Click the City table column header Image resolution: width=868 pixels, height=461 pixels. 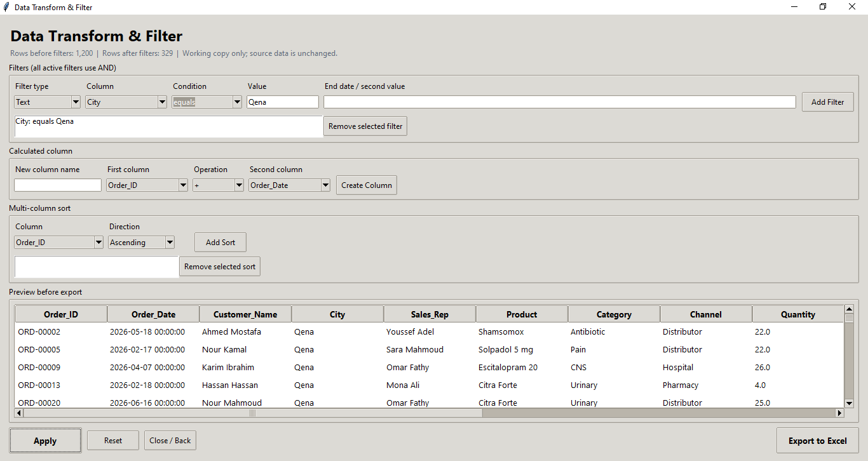coord(337,314)
